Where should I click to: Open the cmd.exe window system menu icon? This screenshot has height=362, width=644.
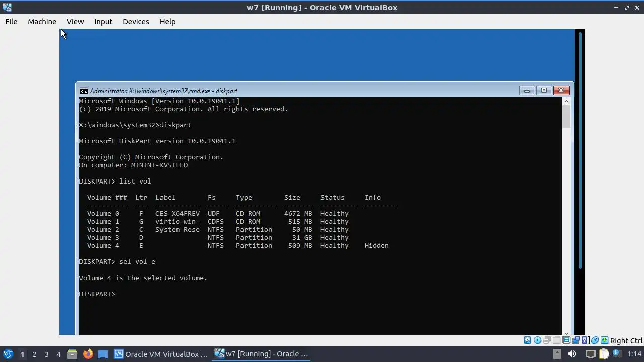[x=84, y=91]
